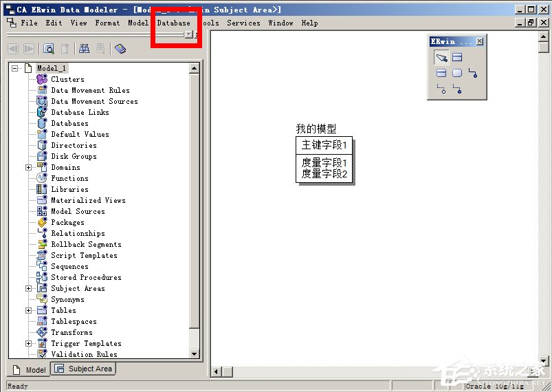The height and width of the screenshot is (392, 552).
Task: Select the Rollback Segments tree item
Action: click(x=86, y=244)
